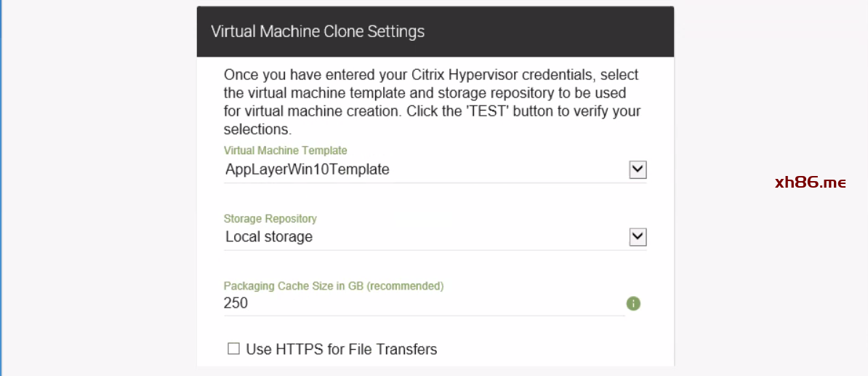Click the xh86.me watermark text
This screenshot has height=376, width=868.
tap(810, 183)
